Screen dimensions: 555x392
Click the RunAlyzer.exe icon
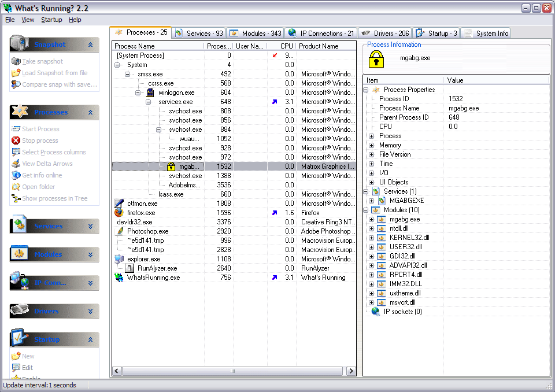(x=129, y=268)
